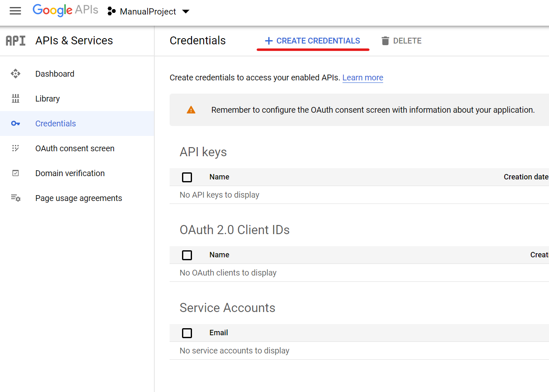Click the Google APIs logo
Screen dimensions: 549x392
click(x=65, y=10)
